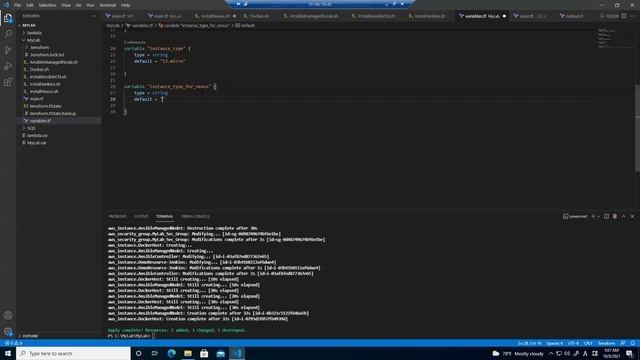The width and height of the screenshot is (640, 360).
Task: Click the CRLF line ending selector
Action: [588, 343]
